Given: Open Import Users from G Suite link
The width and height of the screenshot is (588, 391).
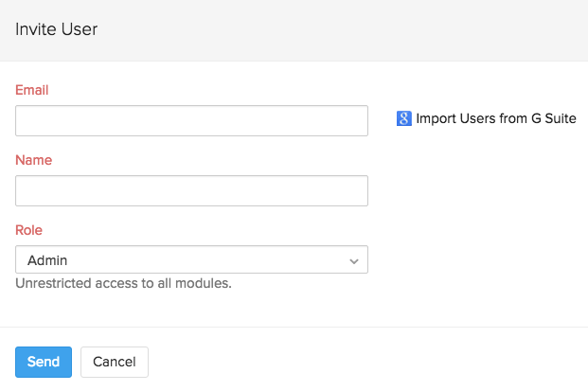Looking at the screenshot, I should pyautogui.click(x=495, y=119).
